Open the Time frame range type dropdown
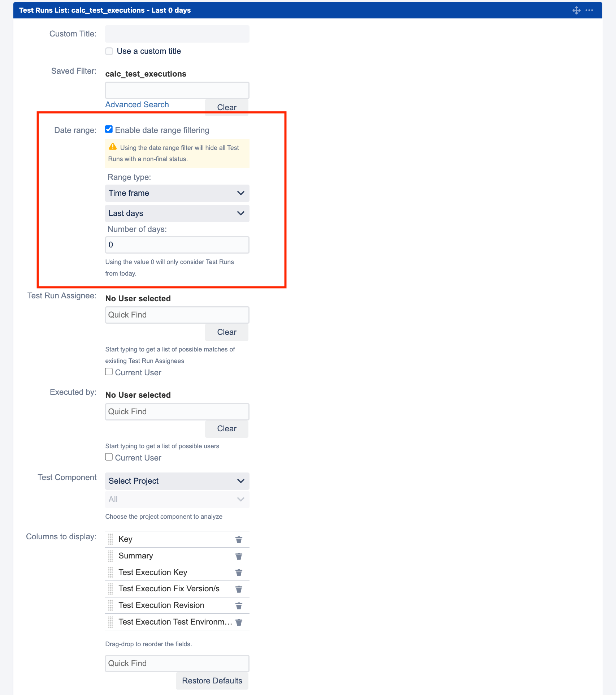Screen dimensions: 616x695 pos(177,193)
